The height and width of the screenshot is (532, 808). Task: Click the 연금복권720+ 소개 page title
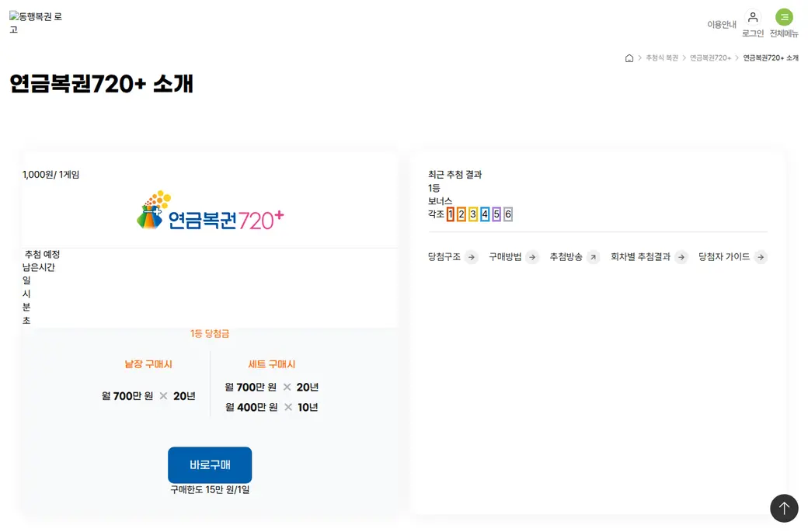pos(101,84)
